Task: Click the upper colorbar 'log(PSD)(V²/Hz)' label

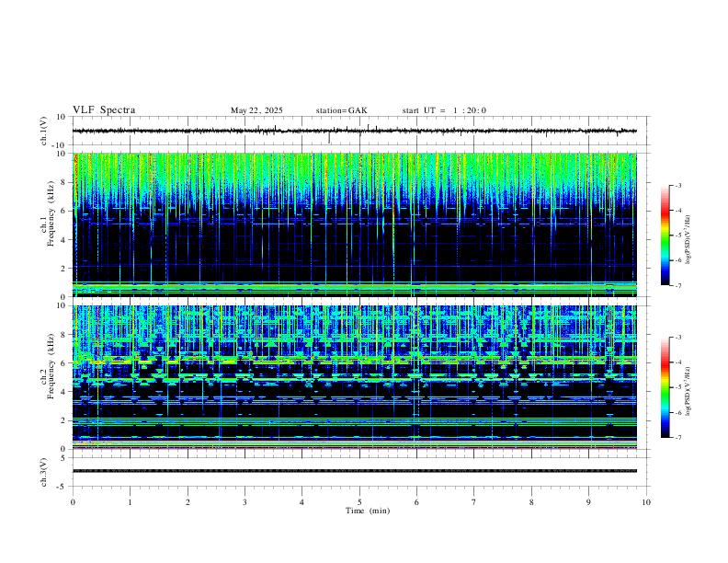Action: click(x=688, y=240)
